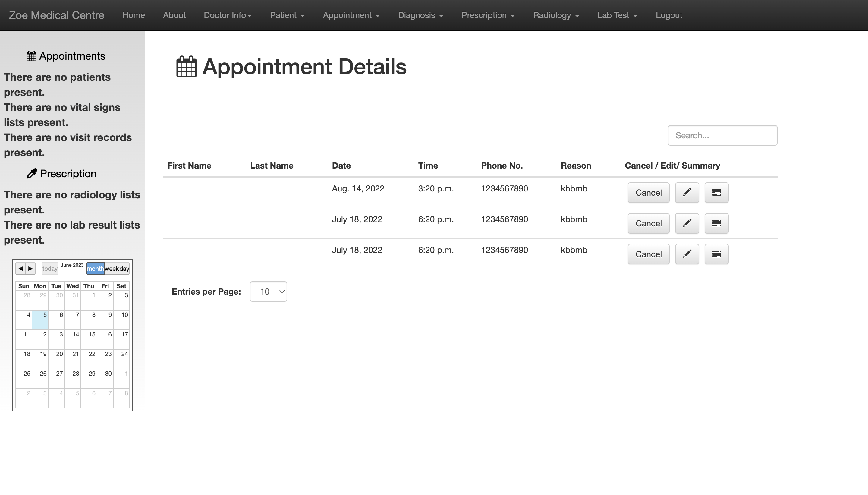The width and height of the screenshot is (868, 495).
Task: Click Logout in the navbar
Action: coord(668,15)
